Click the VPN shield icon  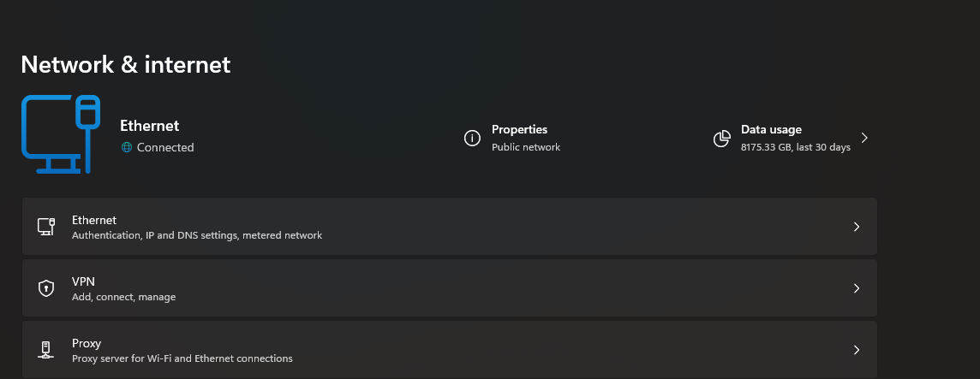point(46,287)
